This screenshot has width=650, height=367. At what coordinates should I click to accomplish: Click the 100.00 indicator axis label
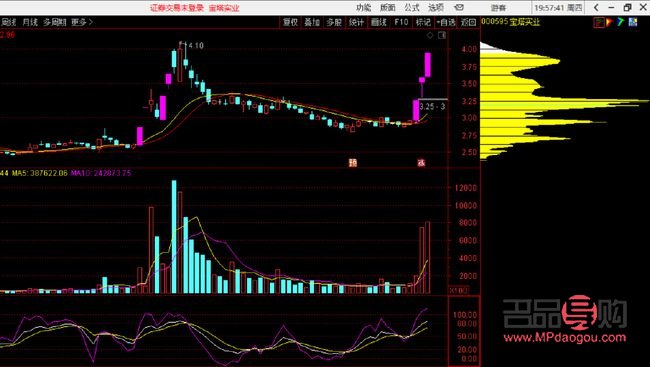[x=465, y=315]
